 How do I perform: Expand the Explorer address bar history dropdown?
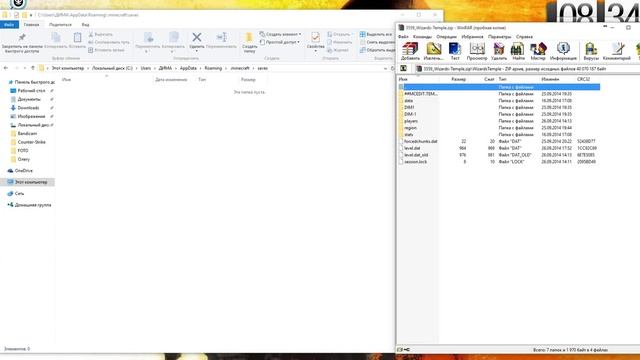tap(385, 69)
